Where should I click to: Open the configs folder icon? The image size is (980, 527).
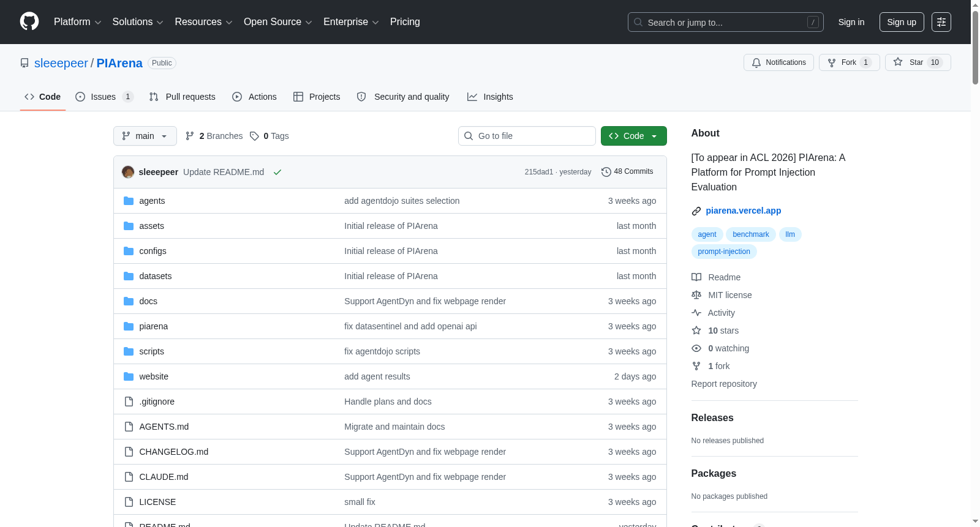coord(129,251)
